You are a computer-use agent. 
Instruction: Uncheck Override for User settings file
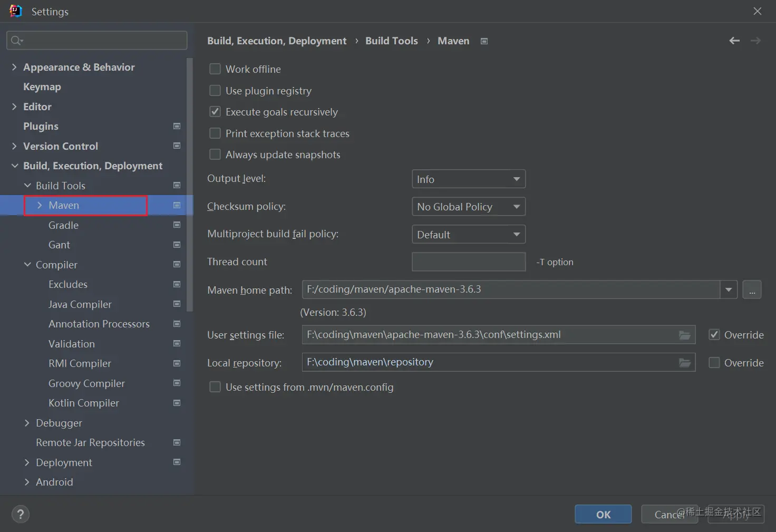(714, 335)
